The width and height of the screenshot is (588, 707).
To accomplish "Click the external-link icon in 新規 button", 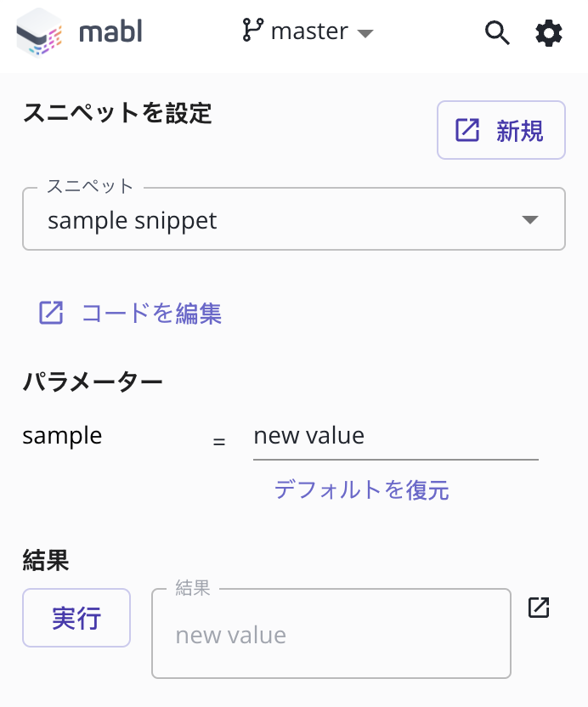I will coord(467,130).
